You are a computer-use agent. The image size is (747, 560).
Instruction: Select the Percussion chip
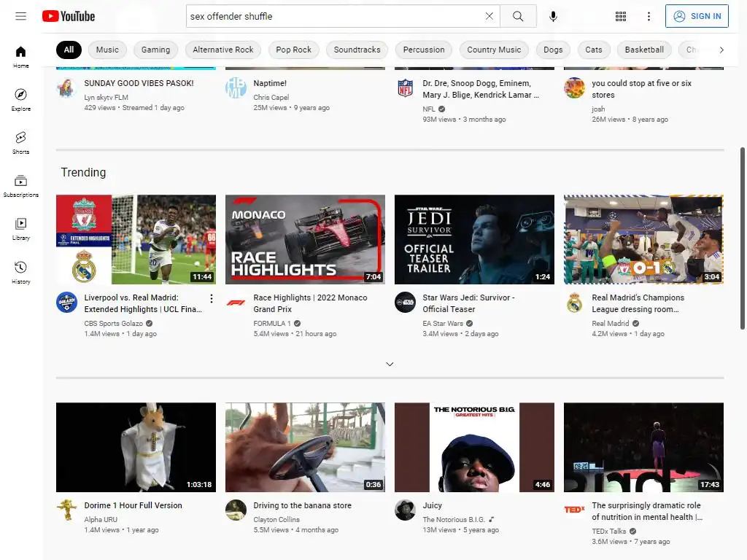424,50
